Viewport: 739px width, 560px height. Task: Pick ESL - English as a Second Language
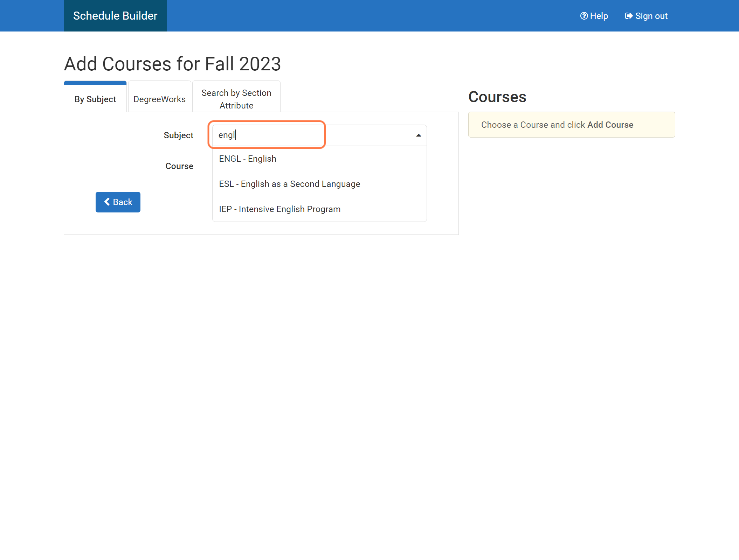point(319,184)
